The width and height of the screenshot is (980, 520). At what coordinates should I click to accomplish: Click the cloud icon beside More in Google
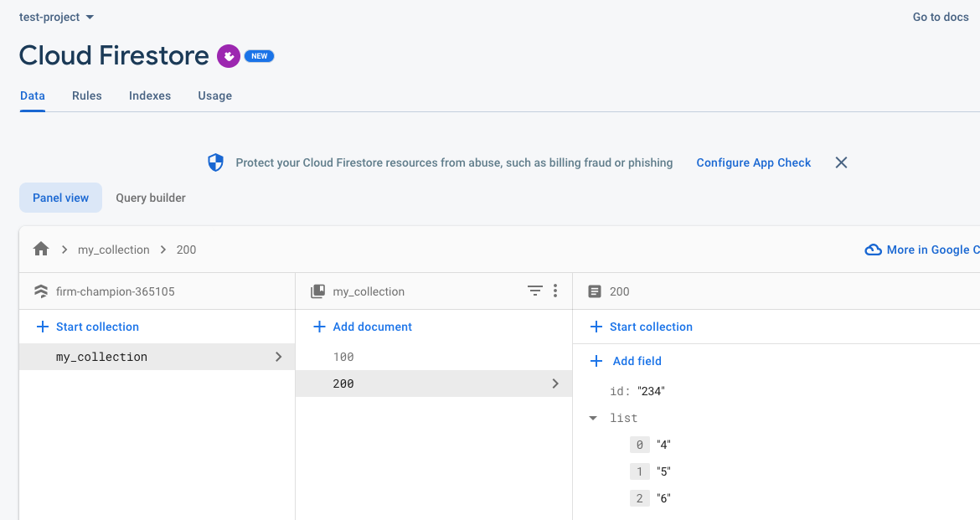pos(873,249)
